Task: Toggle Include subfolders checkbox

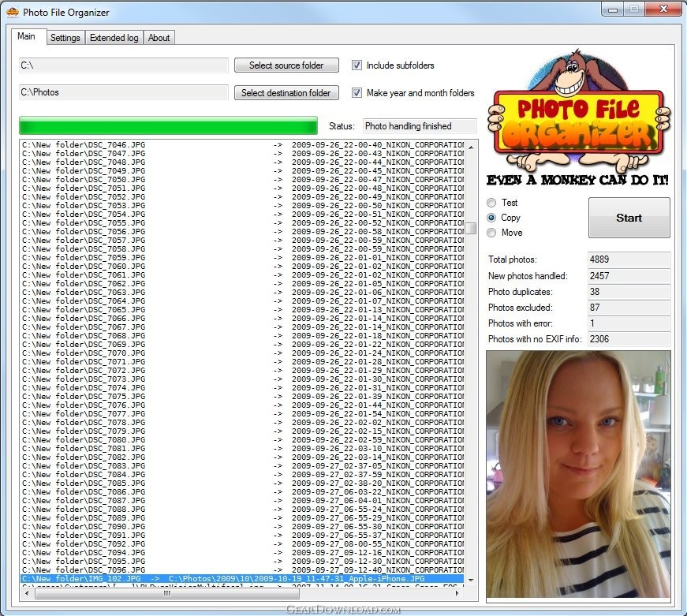Action: [357, 65]
